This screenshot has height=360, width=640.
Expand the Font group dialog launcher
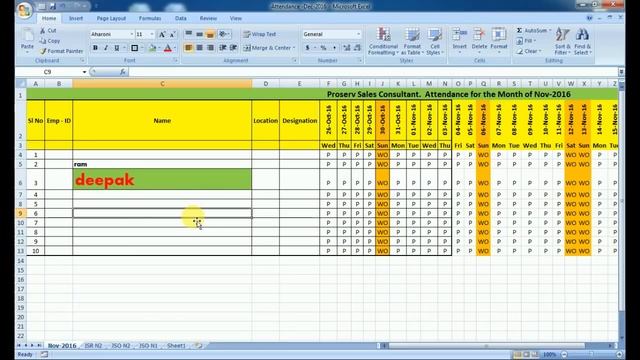click(x=176, y=60)
